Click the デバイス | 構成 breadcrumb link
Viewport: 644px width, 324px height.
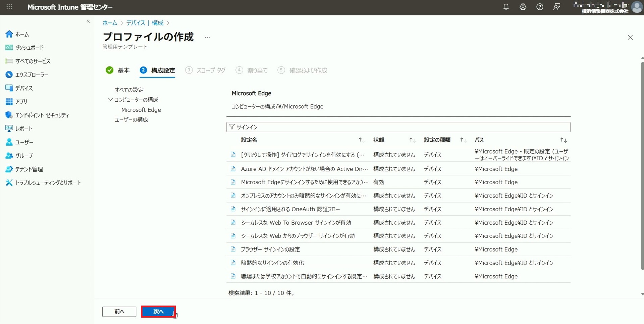[145, 23]
